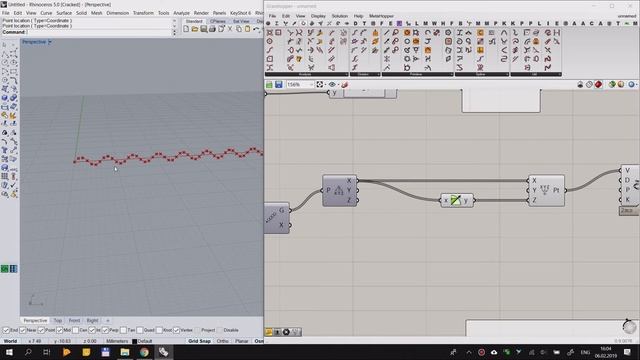Click the red shaded preview sphere icon

click(x=598, y=84)
